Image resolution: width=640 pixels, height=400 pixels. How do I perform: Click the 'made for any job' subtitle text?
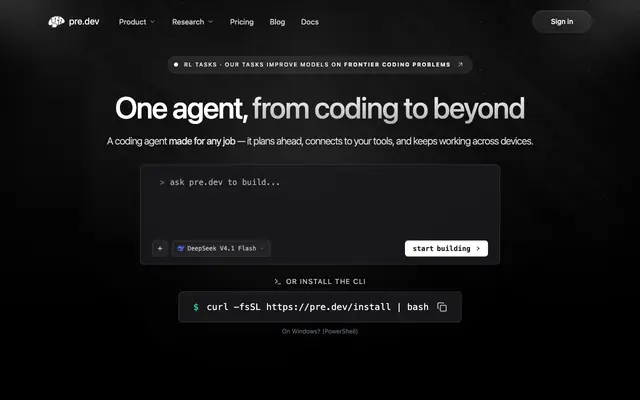tap(202, 141)
